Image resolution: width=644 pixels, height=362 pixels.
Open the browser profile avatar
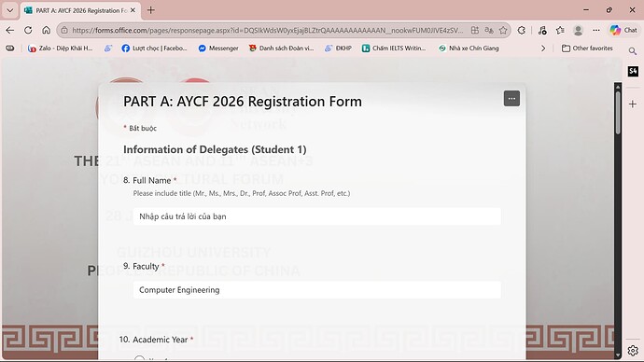[x=579, y=30]
